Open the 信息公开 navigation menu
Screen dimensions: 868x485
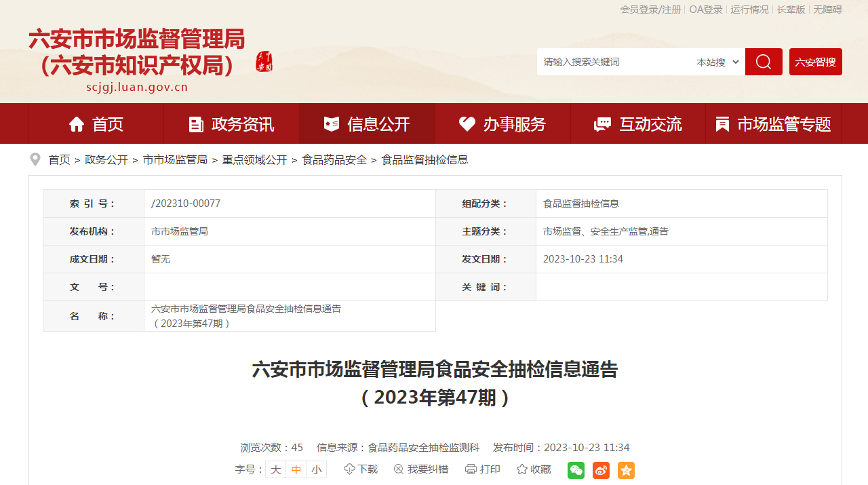click(x=368, y=124)
